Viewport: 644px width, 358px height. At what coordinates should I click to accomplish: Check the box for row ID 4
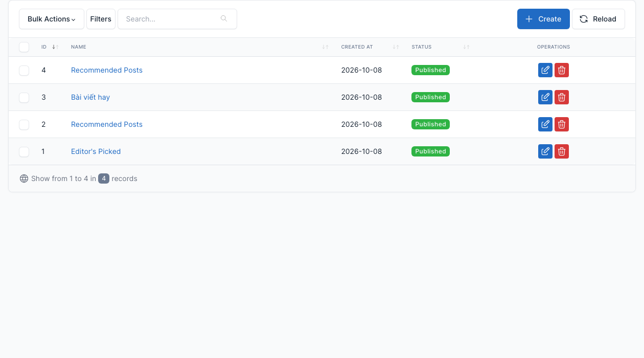24,71
